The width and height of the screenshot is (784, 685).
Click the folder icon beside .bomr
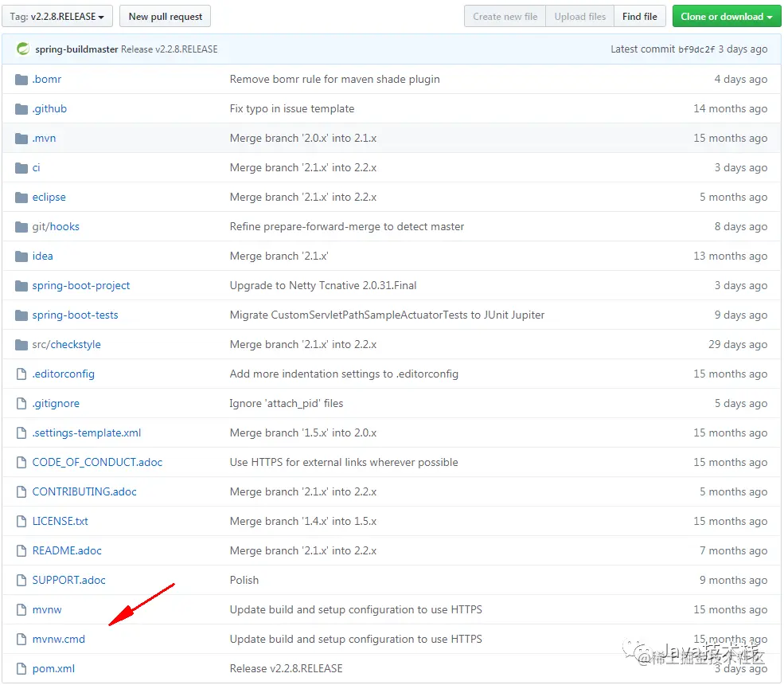(x=21, y=80)
